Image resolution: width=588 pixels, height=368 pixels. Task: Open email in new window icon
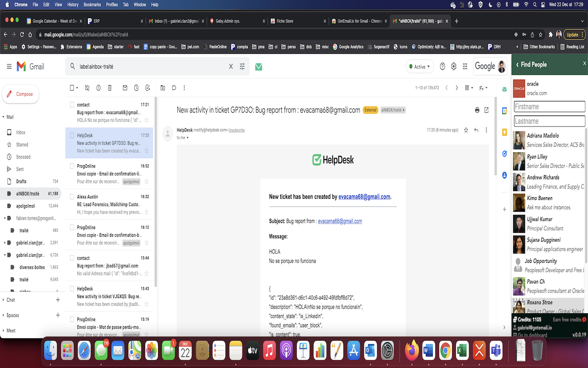point(486,110)
